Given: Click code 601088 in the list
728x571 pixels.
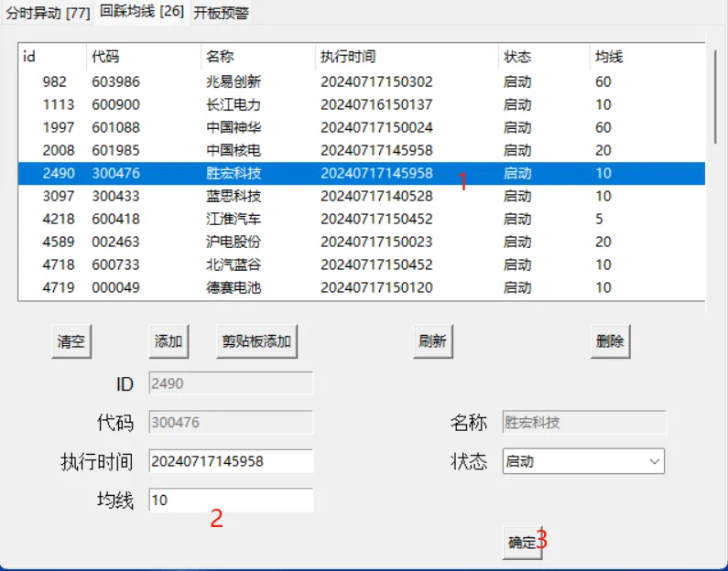Looking at the screenshot, I should [115, 127].
